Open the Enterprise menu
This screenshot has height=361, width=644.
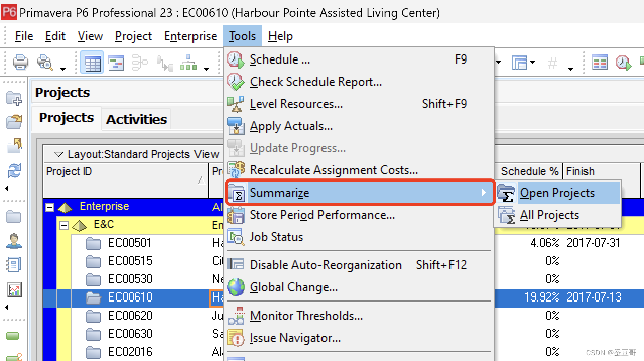coord(190,36)
